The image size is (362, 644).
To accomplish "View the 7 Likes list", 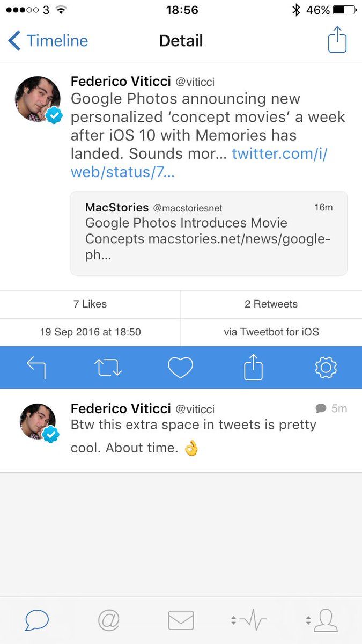I will click(x=90, y=304).
